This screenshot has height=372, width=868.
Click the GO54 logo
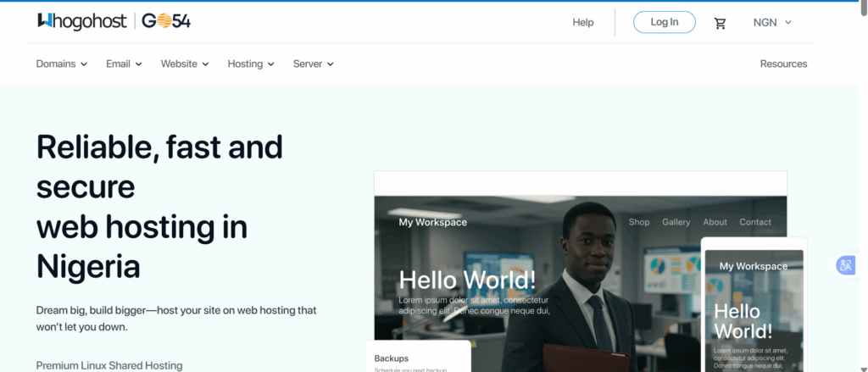pos(166,21)
